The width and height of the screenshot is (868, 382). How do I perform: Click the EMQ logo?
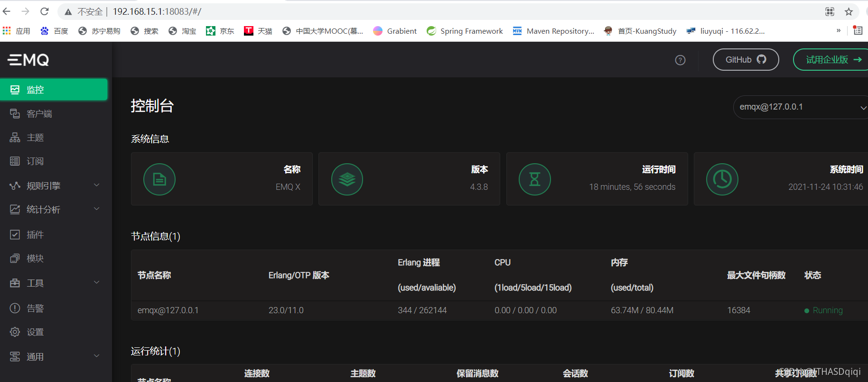click(28, 60)
